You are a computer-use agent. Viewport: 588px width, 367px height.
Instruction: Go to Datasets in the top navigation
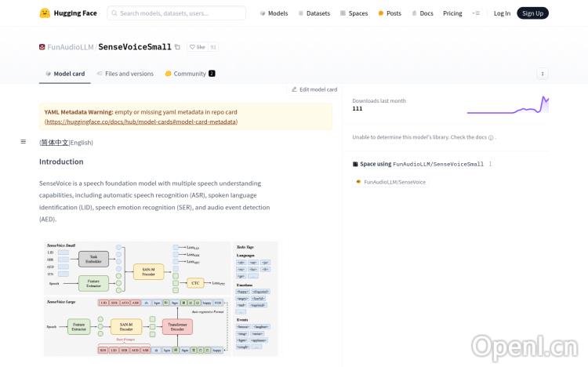pyautogui.click(x=314, y=13)
